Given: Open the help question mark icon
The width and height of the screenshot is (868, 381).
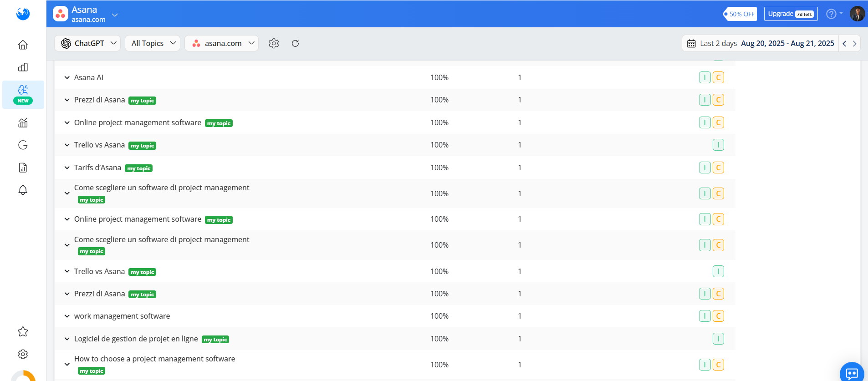Looking at the screenshot, I should tap(831, 14).
